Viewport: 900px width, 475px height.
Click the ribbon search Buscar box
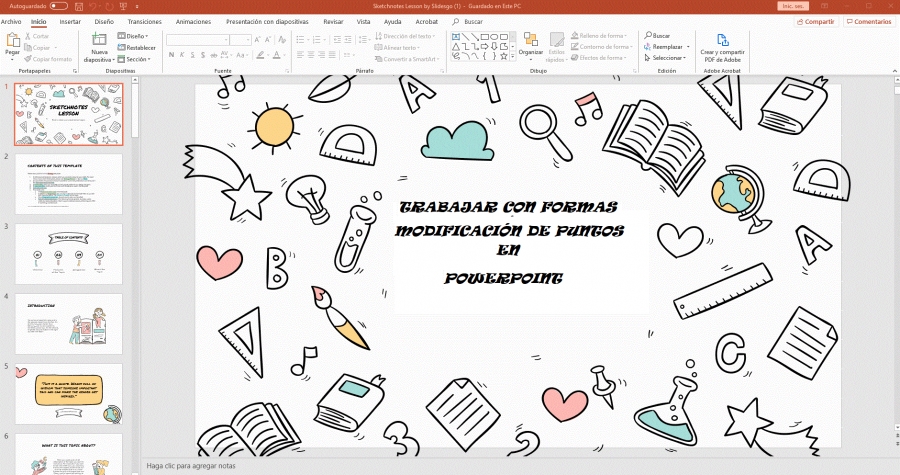pos(468,22)
